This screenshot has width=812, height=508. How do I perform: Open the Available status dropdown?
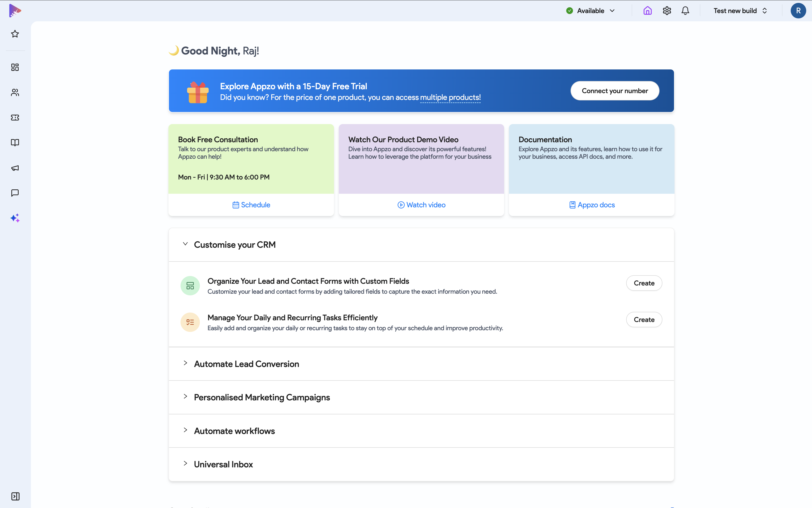tap(591, 11)
